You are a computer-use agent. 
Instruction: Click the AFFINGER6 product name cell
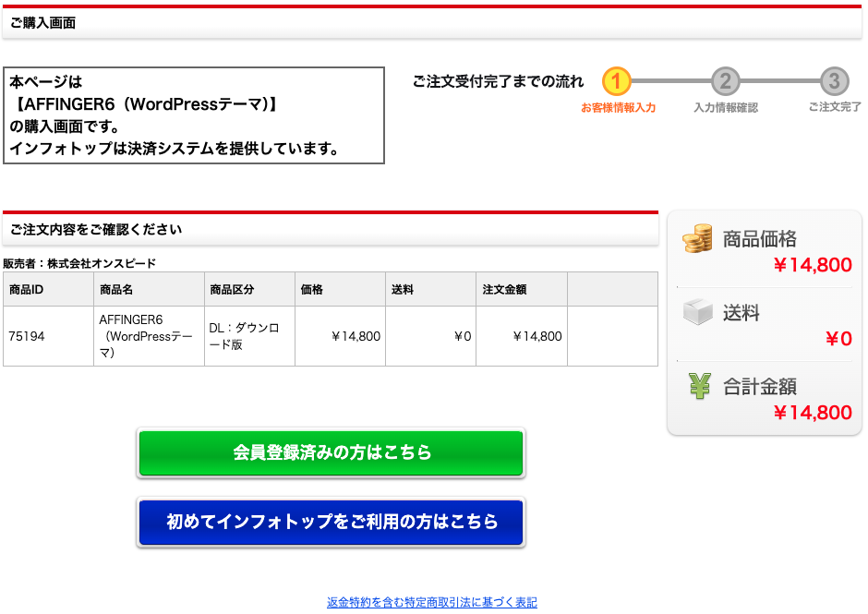coord(146,336)
